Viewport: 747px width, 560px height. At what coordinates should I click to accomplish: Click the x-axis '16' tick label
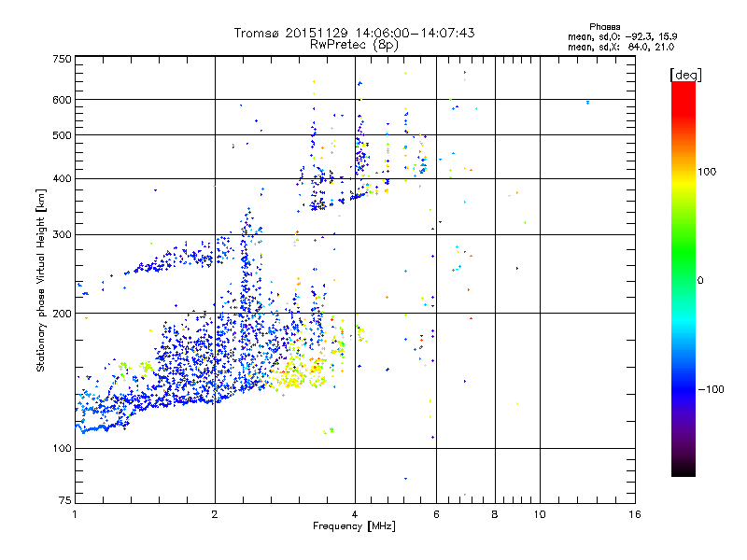(635, 514)
